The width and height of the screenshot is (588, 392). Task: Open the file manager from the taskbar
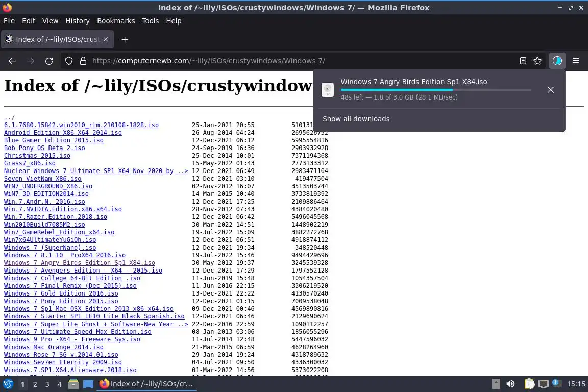(73, 384)
